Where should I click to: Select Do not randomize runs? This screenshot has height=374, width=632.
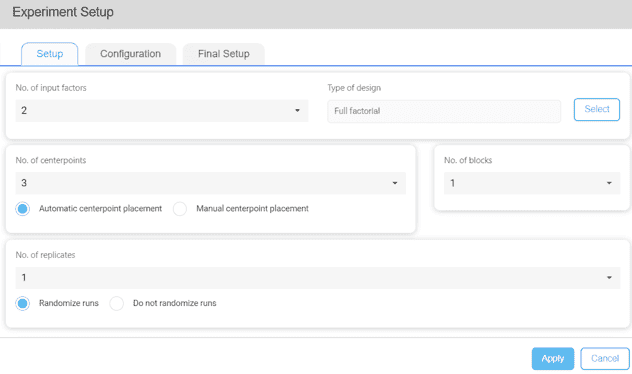tap(116, 303)
